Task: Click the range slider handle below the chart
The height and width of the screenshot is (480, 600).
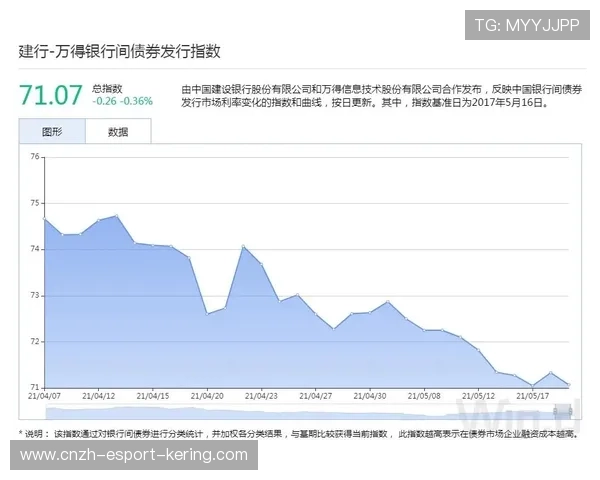Action: 562,411
